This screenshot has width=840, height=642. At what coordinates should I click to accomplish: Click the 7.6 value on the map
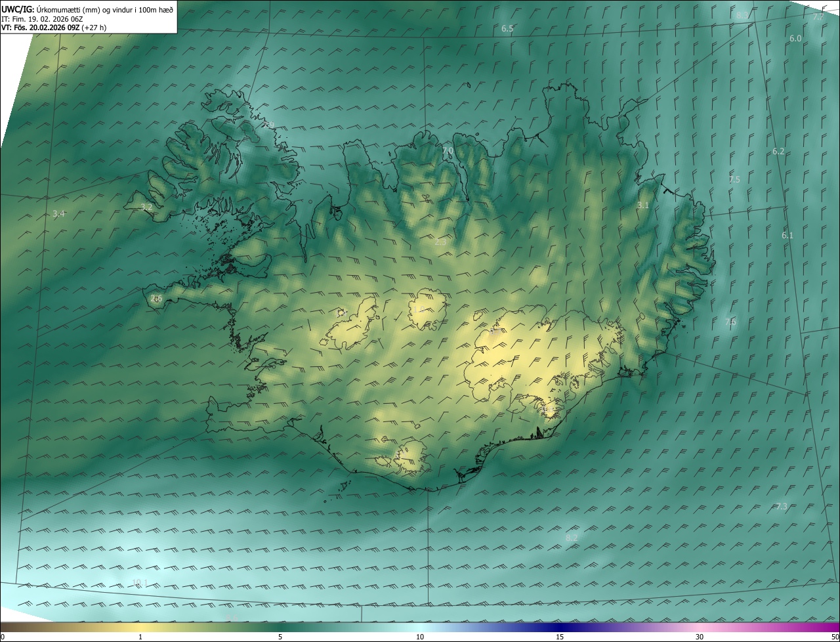click(730, 322)
